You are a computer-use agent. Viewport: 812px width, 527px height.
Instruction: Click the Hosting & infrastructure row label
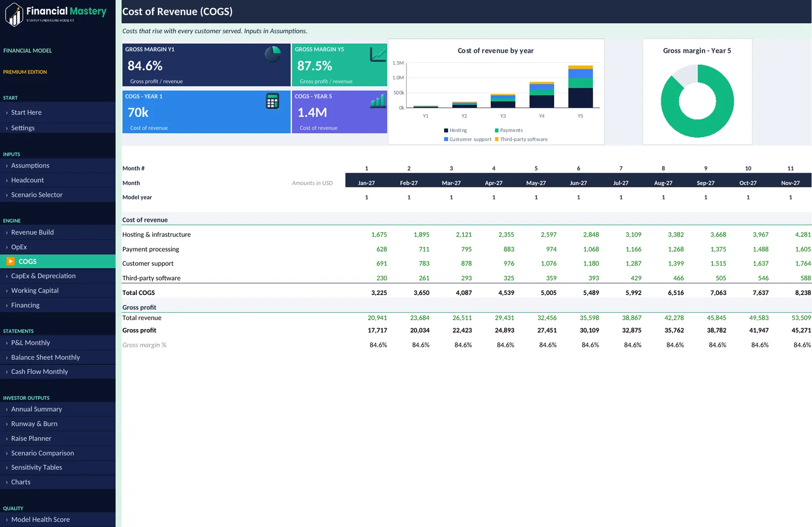coord(156,235)
